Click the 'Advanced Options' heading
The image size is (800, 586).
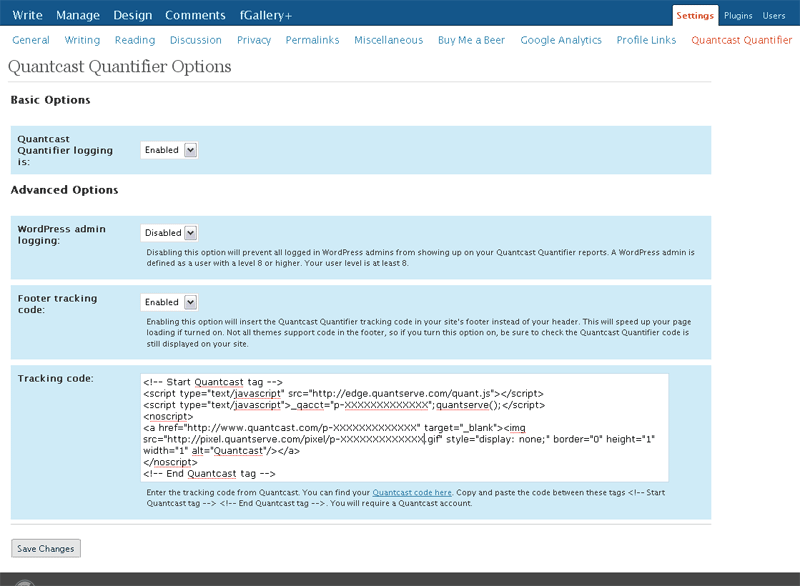pyautogui.click(x=64, y=190)
